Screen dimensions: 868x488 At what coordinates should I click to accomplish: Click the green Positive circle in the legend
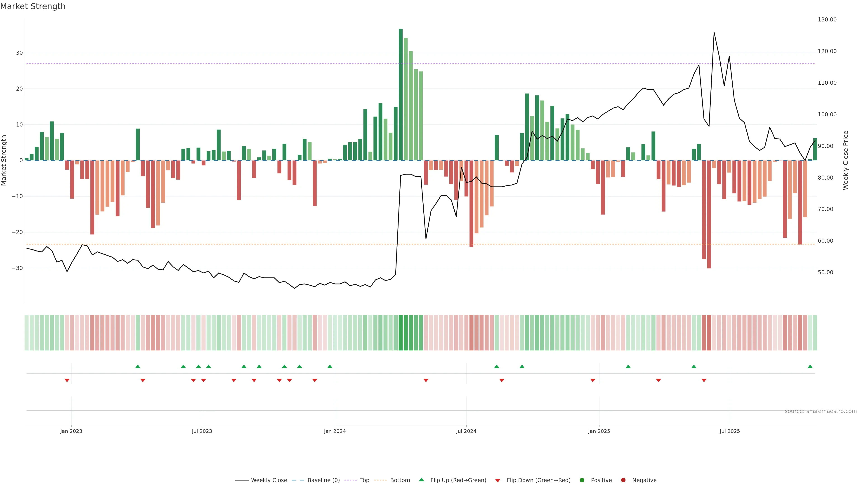coord(582,480)
